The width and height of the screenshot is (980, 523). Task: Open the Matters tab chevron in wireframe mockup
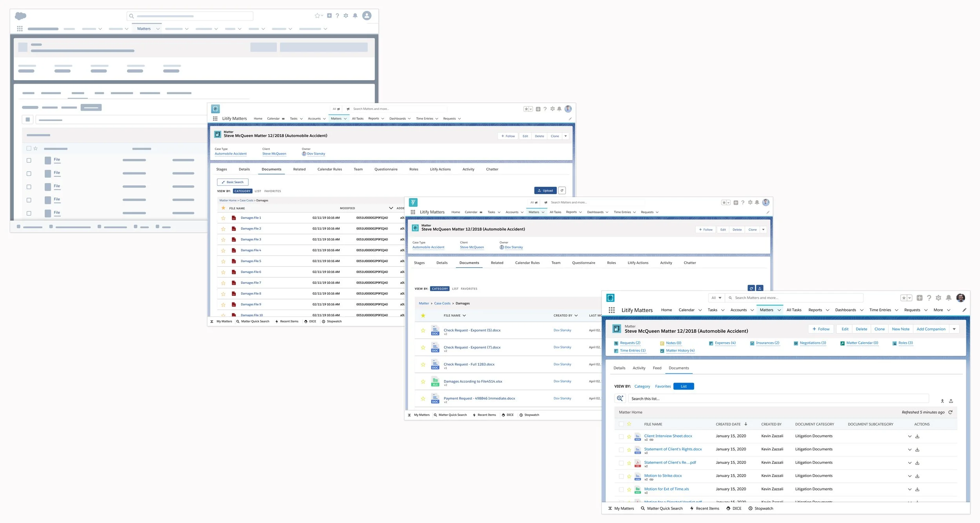click(158, 29)
